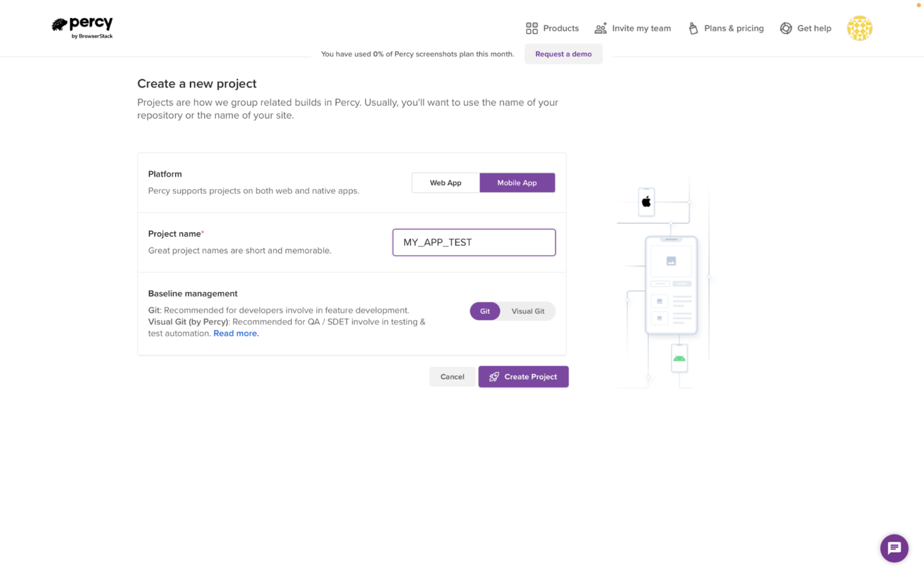
Task: Click the Android icon in illustration
Action: click(x=679, y=358)
